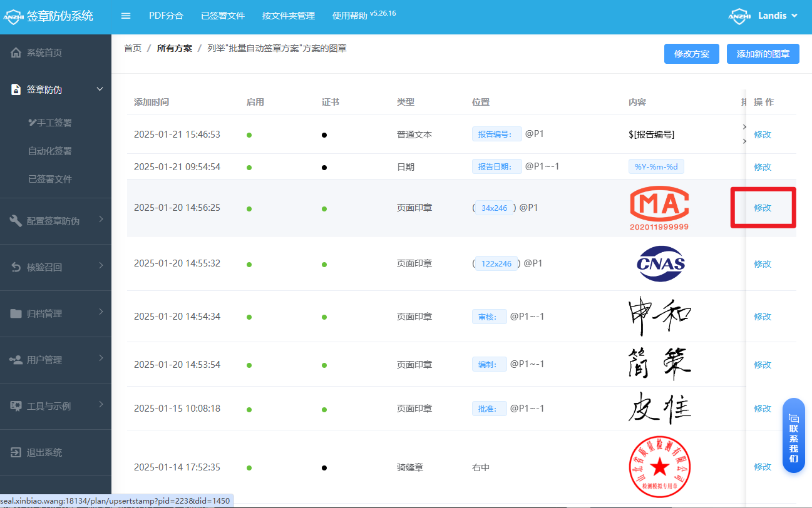
Task: Click the hamburger menu icon in top bar
Action: [x=125, y=16]
